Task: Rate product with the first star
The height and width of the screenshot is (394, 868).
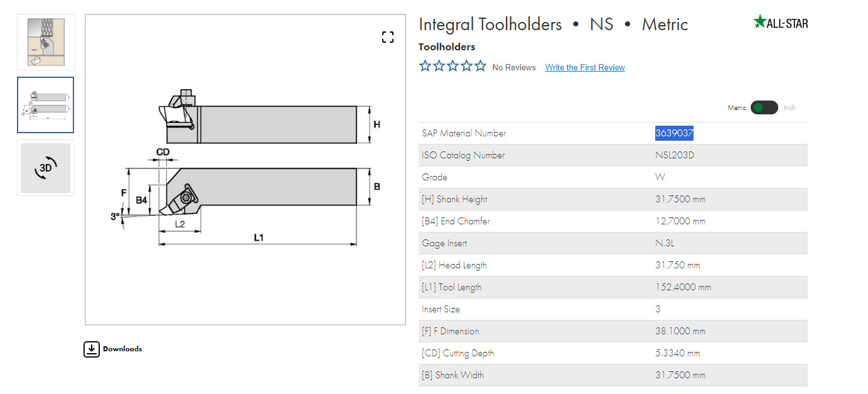Action: 426,66
